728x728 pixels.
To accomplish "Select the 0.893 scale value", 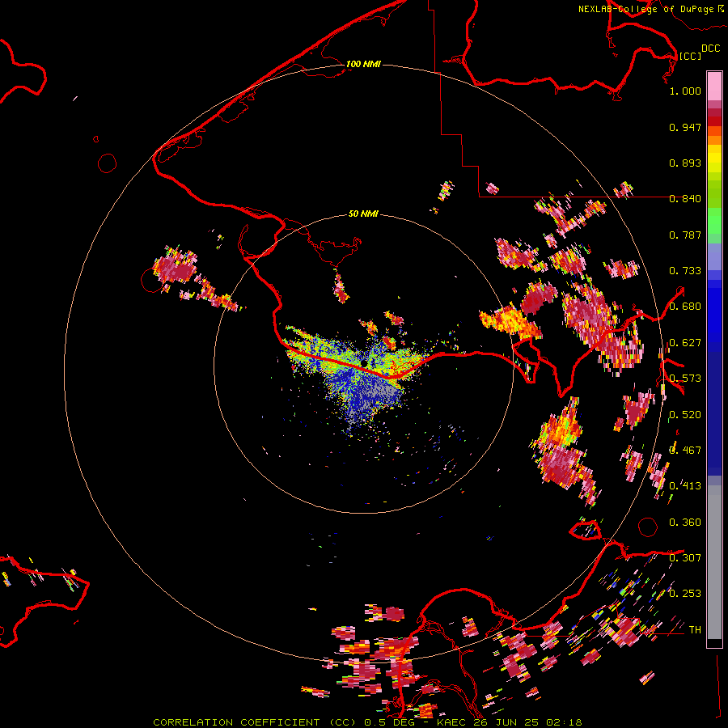I will [x=685, y=163].
